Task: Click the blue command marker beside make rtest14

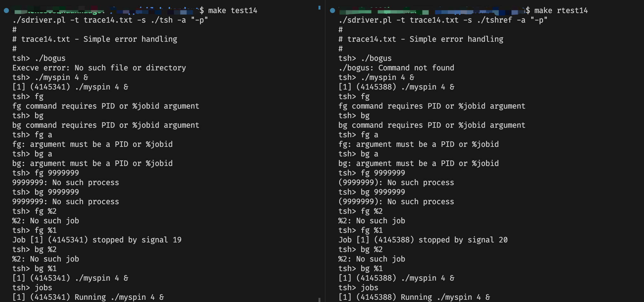Action: point(333,11)
